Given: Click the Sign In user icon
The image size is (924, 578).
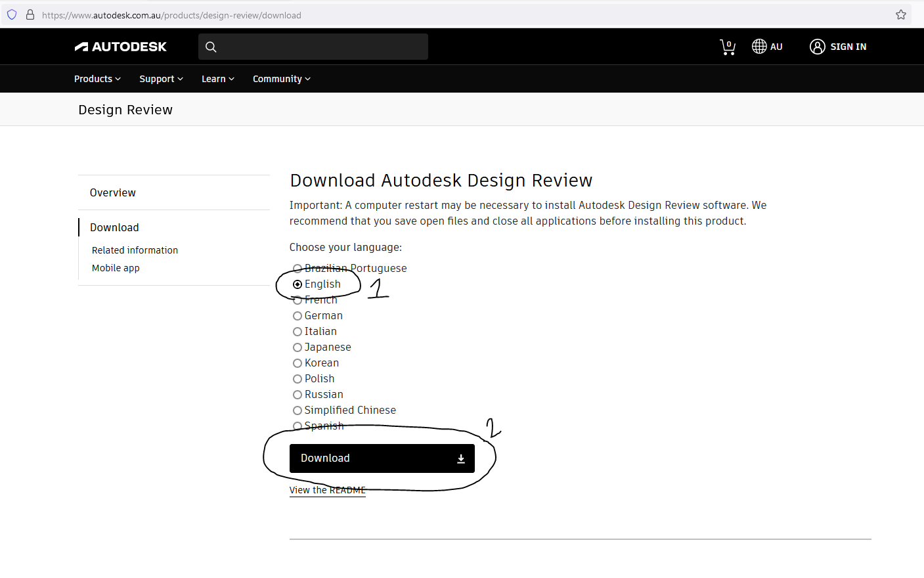Looking at the screenshot, I should coord(817,47).
